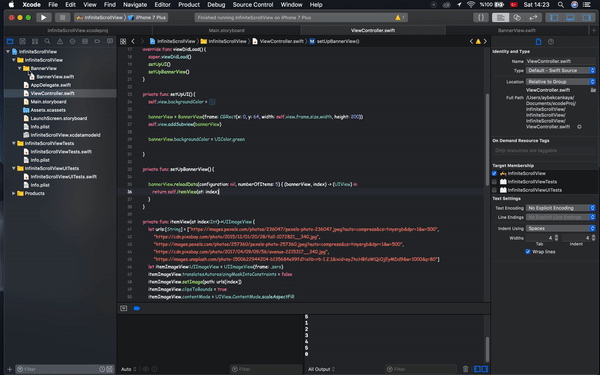Image resolution: width=600 pixels, height=375 pixels.
Task: Open the Report navigator icon
Action: 110,41
